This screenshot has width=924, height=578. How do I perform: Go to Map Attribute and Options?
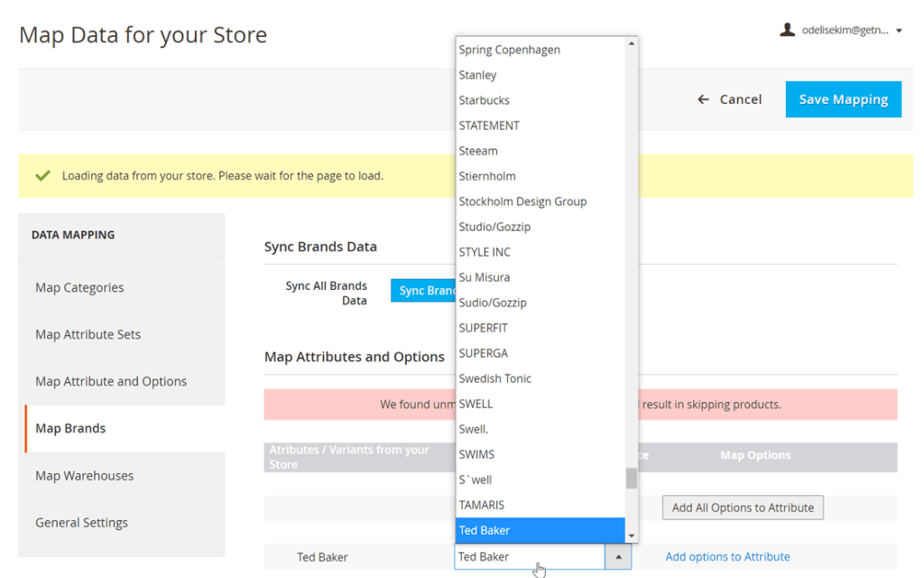click(111, 382)
